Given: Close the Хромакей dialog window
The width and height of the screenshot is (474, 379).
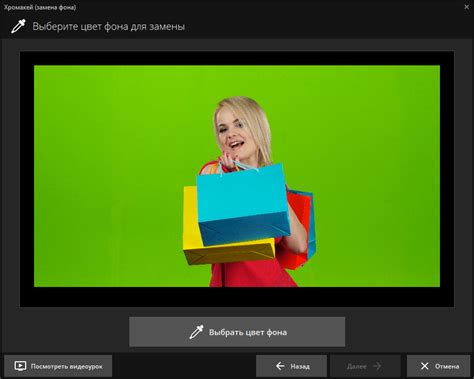Looking at the screenshot, I should pos(467,7).
